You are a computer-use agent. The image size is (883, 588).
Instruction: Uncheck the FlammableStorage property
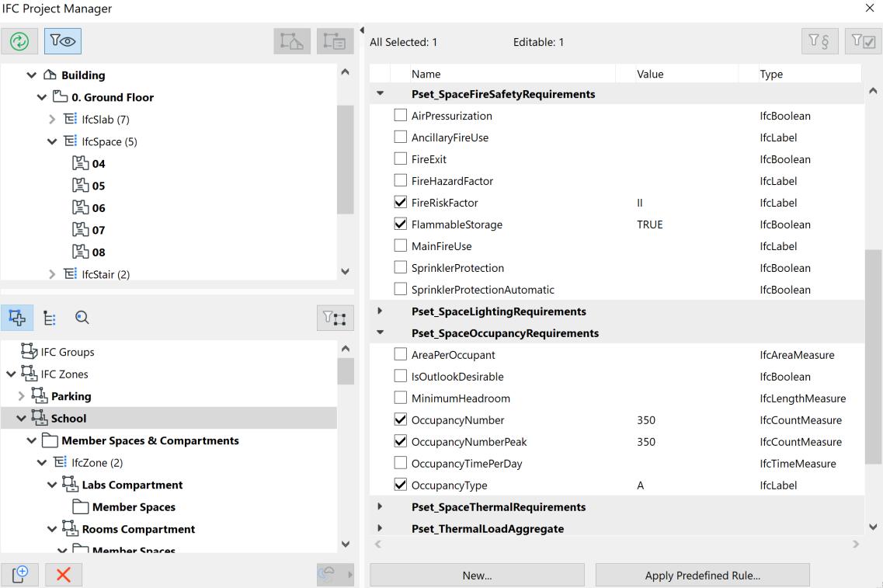(401, 224)
